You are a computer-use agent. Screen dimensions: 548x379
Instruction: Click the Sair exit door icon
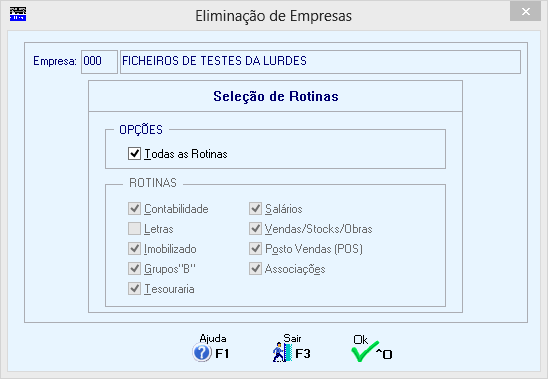(x=282, y=352)
